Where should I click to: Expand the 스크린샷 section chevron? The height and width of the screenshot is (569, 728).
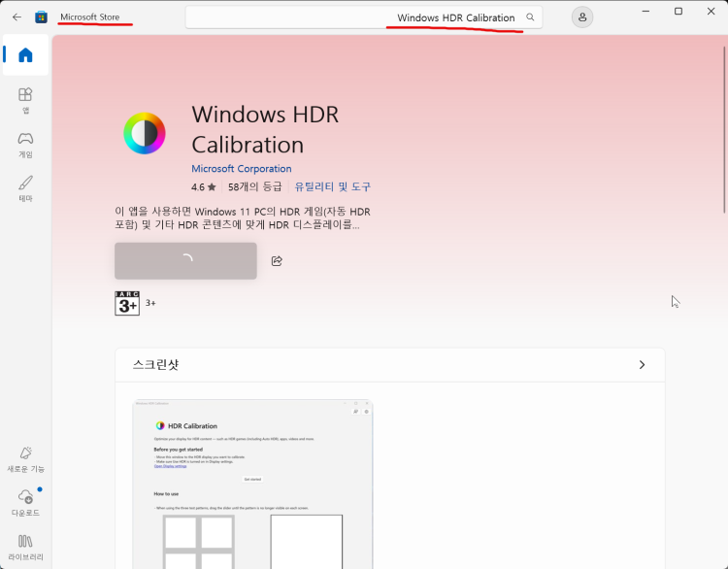point(642,365)
